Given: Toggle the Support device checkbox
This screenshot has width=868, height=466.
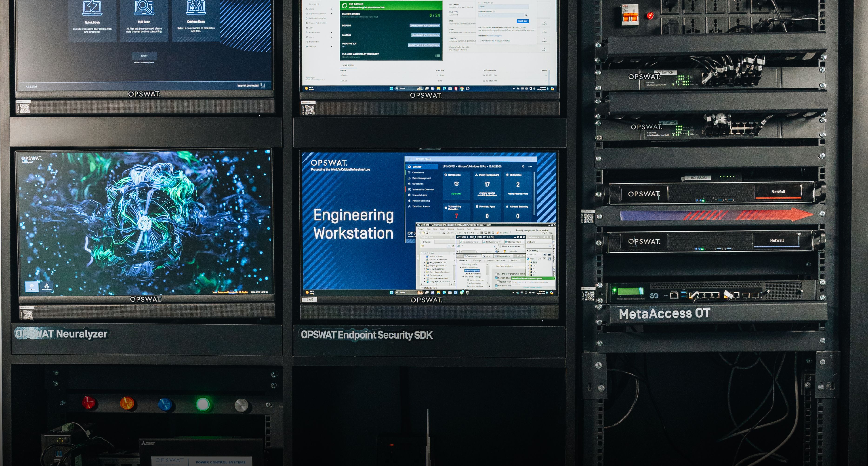Looking at the screenshot, I should (x=496, y=278).
